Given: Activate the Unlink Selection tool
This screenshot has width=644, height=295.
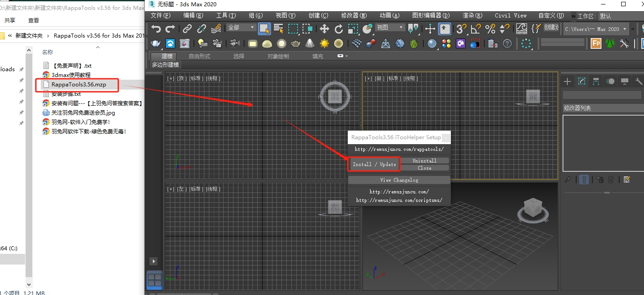Looking at the screenshot, I should 202,29.
